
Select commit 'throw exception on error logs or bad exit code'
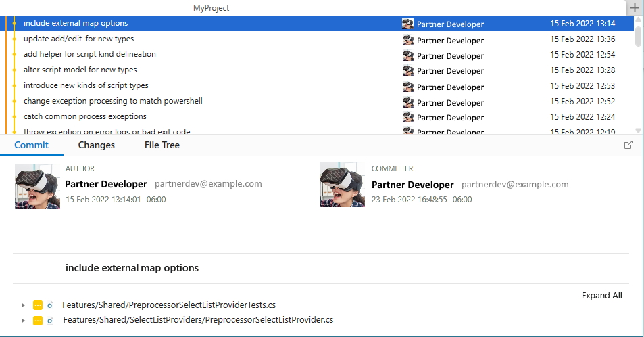[x=317, y=130]
